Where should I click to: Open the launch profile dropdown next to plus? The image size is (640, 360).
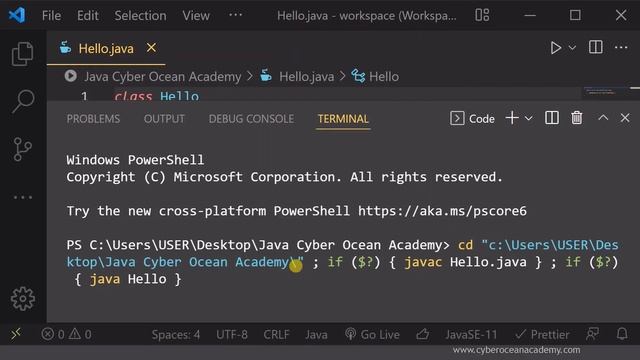[529, 118]
